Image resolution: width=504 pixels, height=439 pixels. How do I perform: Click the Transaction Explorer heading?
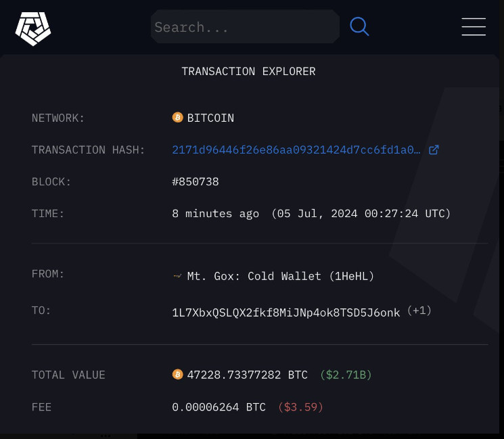(248, 71)
